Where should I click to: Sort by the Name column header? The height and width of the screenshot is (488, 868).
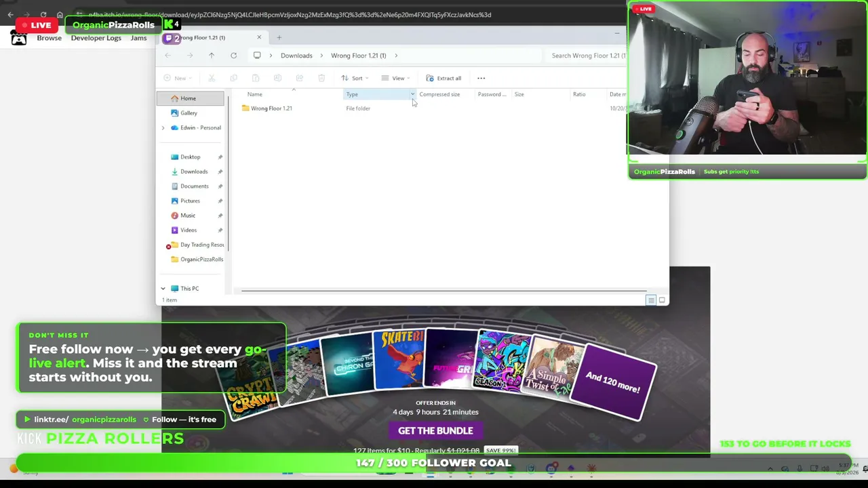pyautogui.click(x=255, y=94)
